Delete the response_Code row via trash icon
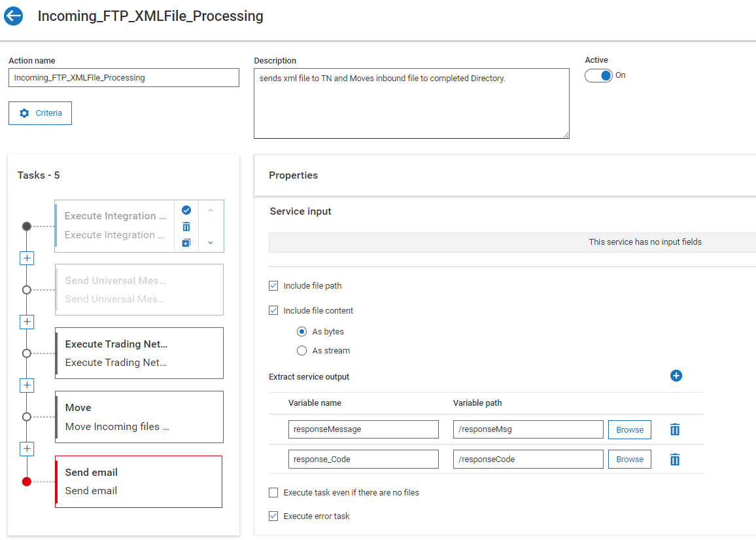The height and width of the screenshot is (540, 756). coord(674,459)
